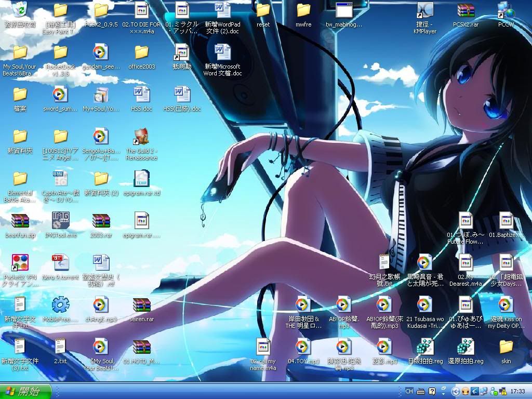Click the CH language bar indicator
The height and width of the screenshot is (399, 532).
(x=409, y=391)
